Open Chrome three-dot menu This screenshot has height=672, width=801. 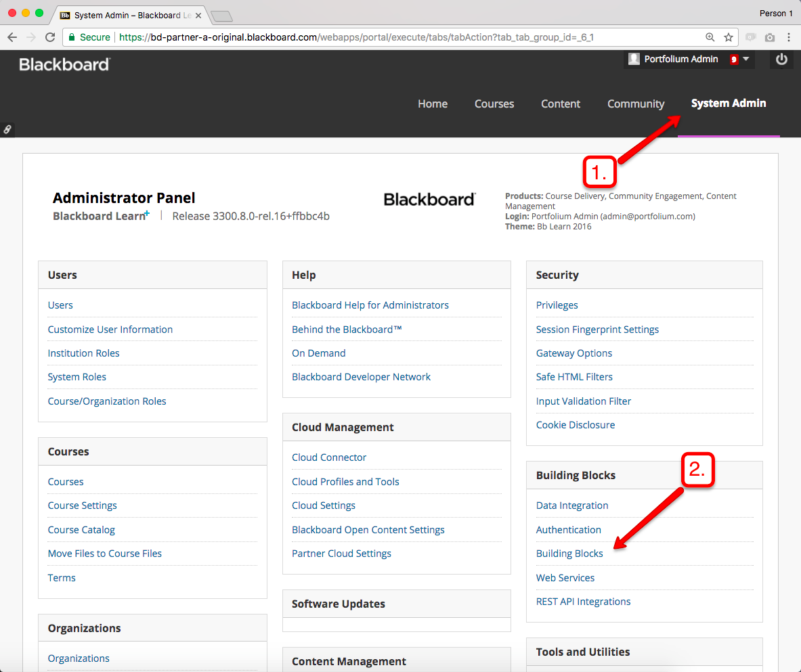point(789,37)
